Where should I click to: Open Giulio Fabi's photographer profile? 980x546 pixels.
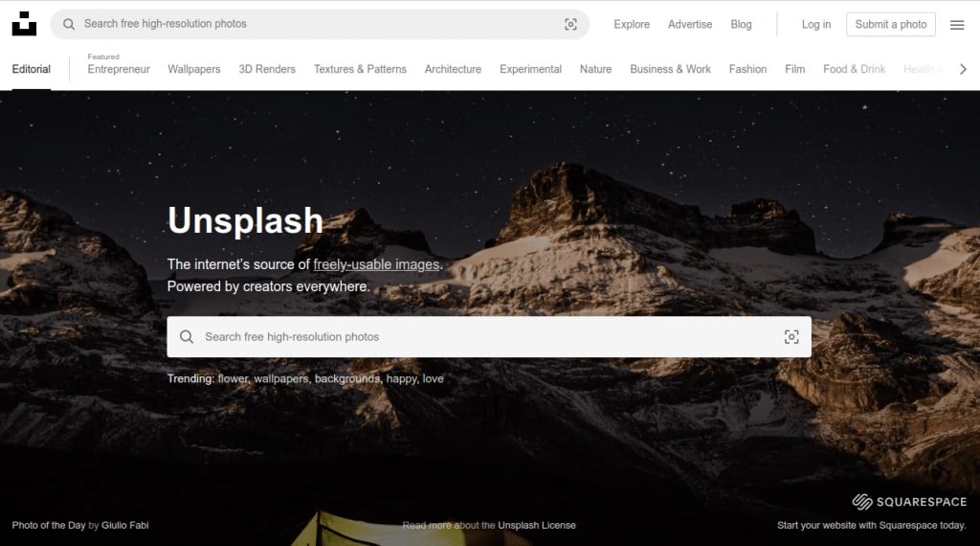tap(125, 525)
